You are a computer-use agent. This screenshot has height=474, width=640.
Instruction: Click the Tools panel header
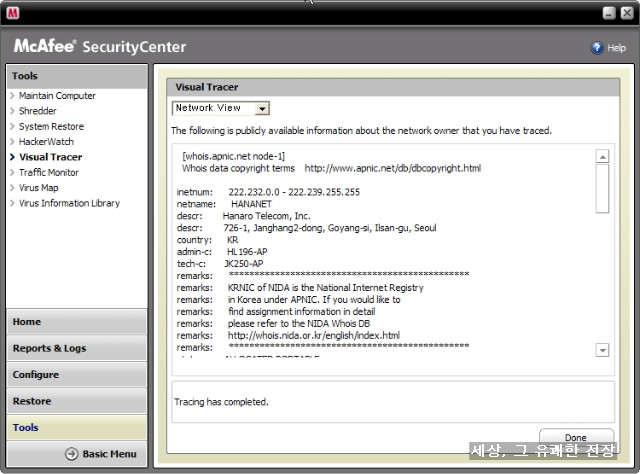point(77,76)
